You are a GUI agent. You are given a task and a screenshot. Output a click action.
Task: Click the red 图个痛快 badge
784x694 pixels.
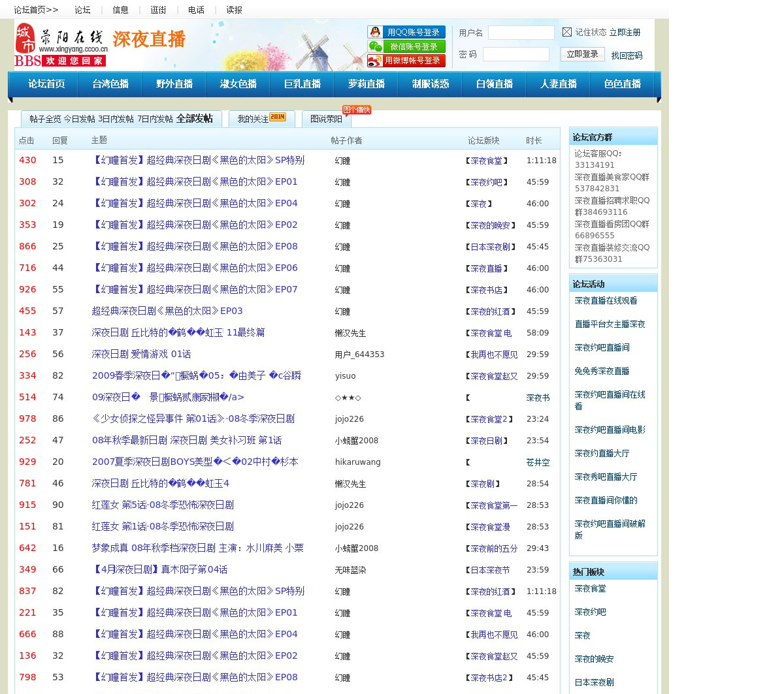tap(357, 110)
